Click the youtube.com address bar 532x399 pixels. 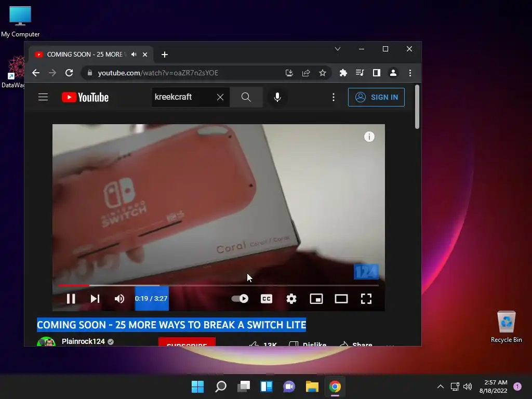183,73
